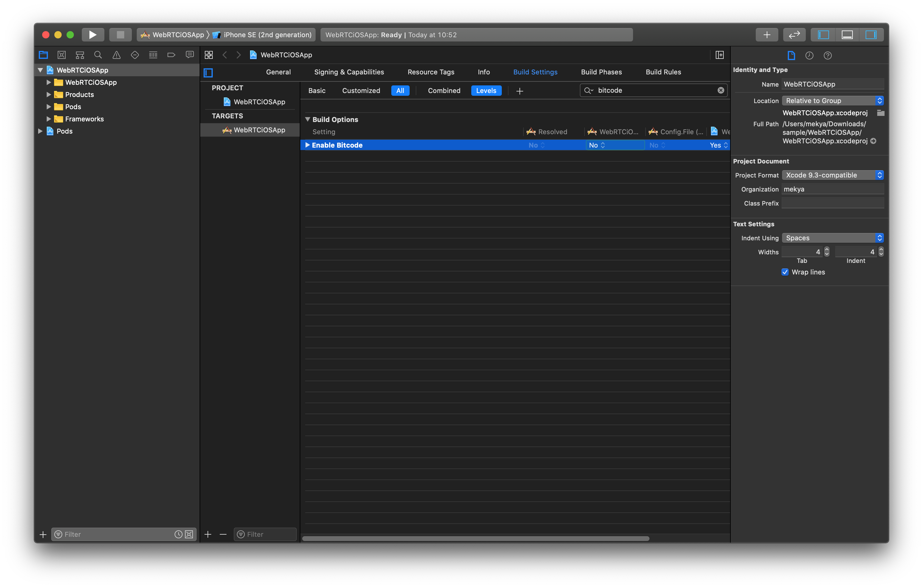Clear the bitcode search field

point(721,90)
